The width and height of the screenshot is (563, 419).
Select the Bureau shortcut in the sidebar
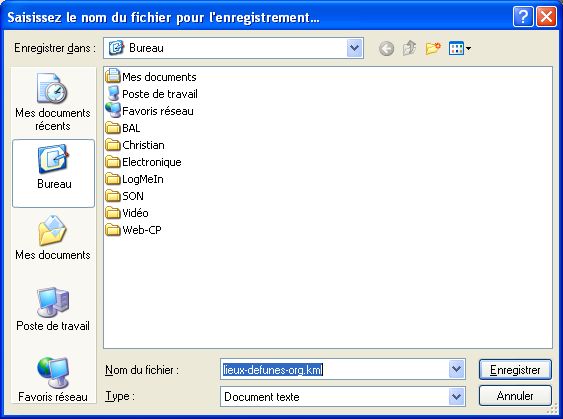(x=53, y=173)
